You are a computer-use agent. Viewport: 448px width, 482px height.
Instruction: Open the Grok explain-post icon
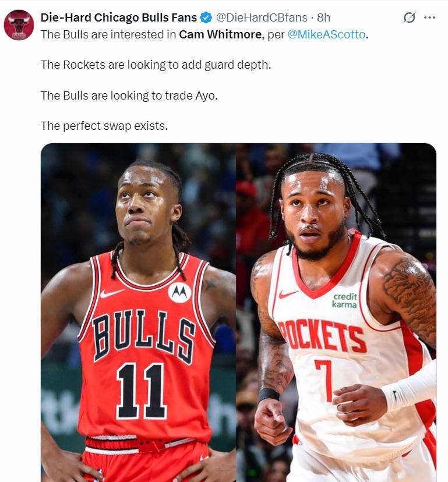[x=410, y=17]
